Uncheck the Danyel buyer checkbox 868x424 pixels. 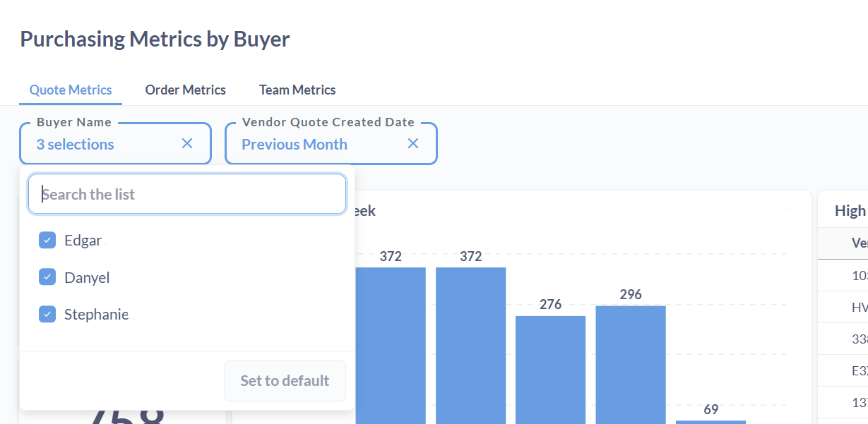(x=47, y=277)
